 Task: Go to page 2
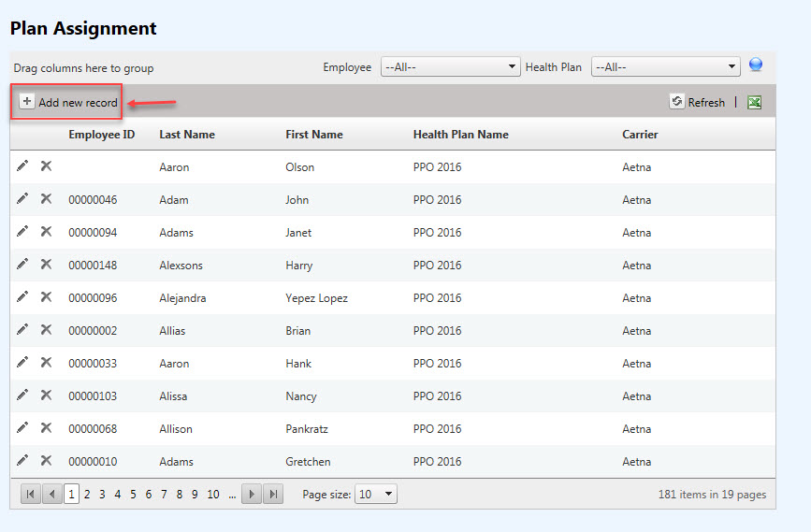click(87, 495)
